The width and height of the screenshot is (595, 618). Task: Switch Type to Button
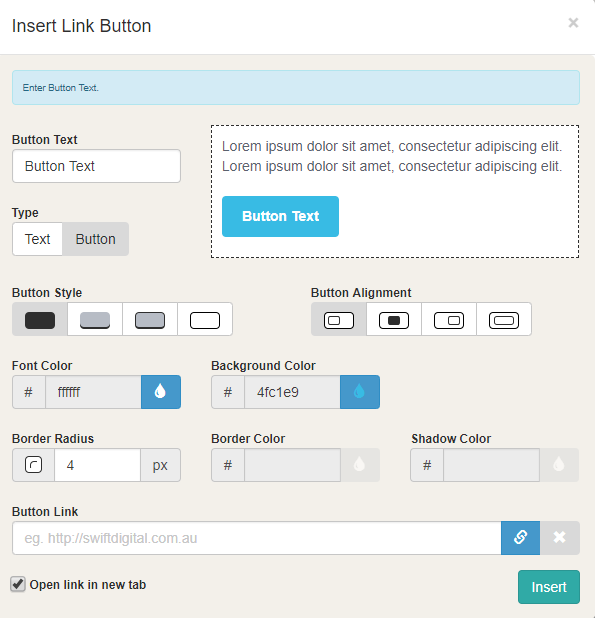coord(95,239)
